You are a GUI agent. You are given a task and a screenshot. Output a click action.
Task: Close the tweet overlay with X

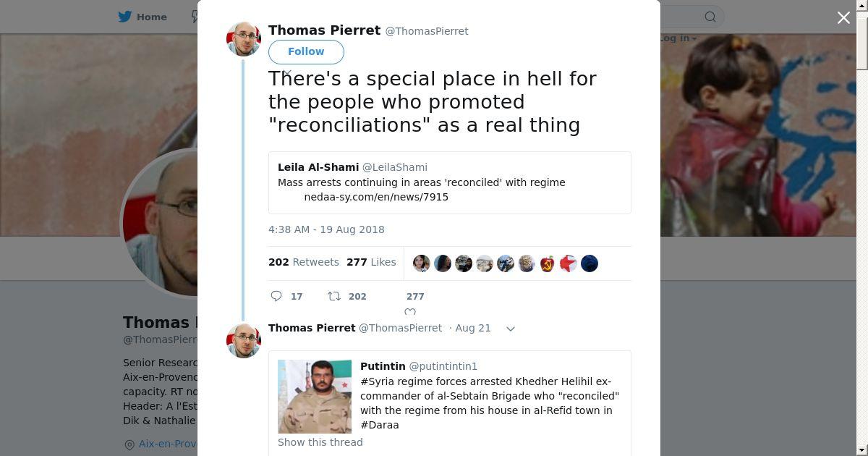[843, 18]
